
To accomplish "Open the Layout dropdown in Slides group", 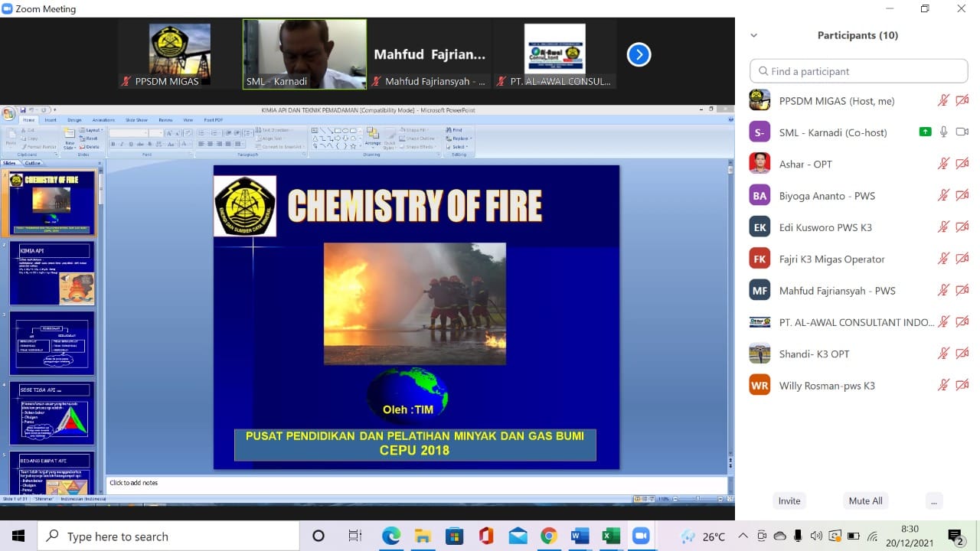I will [x=91, y=130].
